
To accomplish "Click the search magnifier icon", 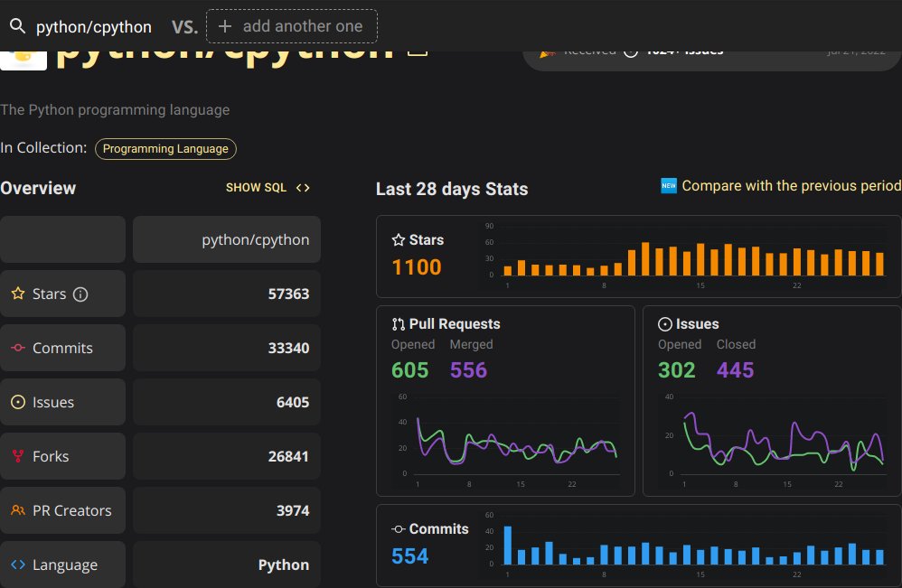I will [18, 26].
